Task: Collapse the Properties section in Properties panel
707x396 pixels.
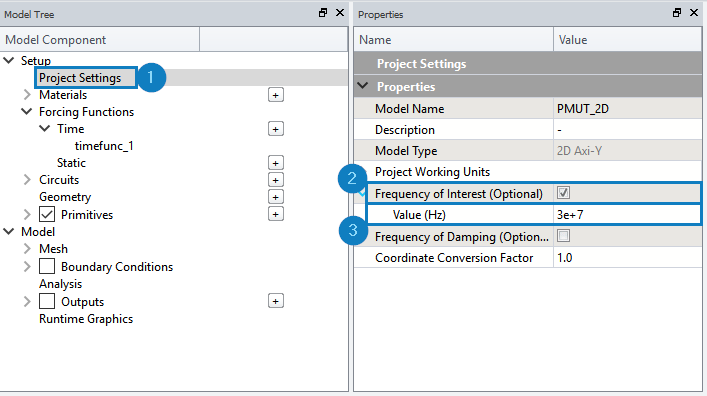Action: tap(363, 86)
